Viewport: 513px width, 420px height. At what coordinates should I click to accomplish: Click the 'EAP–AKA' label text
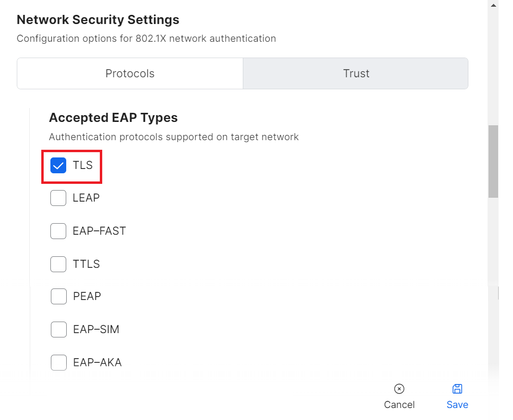pyautogui.click(x=97, y=362)
